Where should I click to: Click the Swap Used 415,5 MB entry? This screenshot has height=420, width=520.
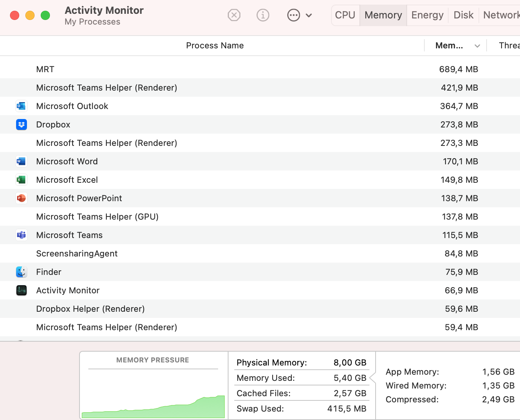tap(301, 408)
